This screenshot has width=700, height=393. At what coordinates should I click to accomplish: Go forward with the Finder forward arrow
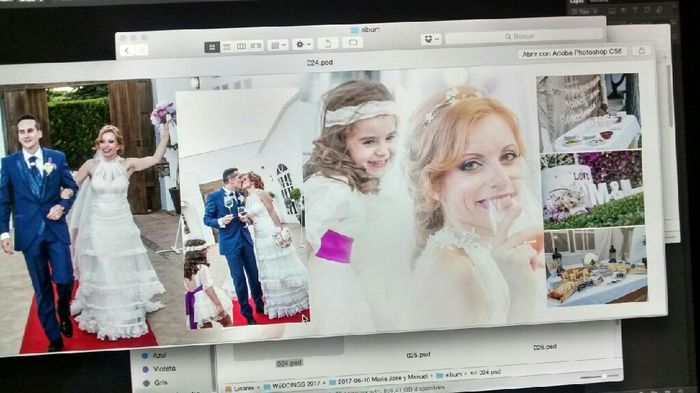tap(142, 50)
